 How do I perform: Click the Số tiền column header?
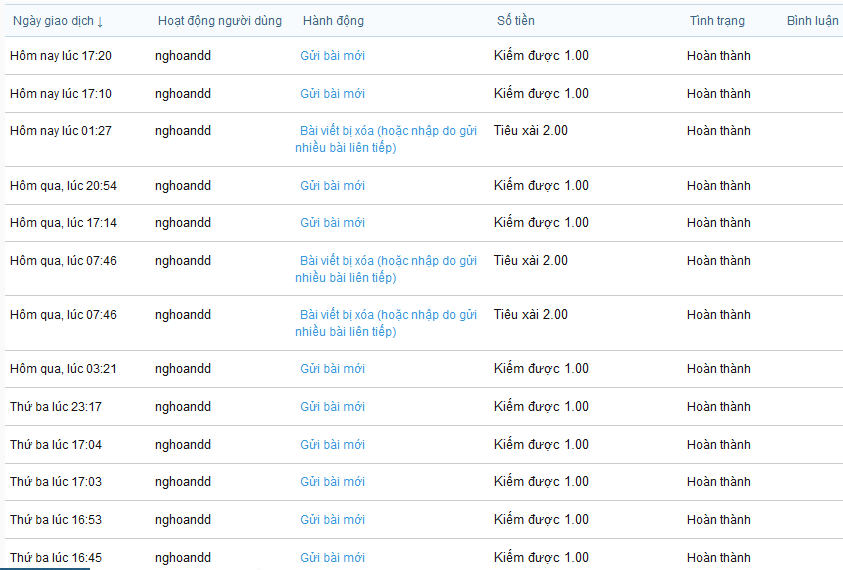coord(515,21)
